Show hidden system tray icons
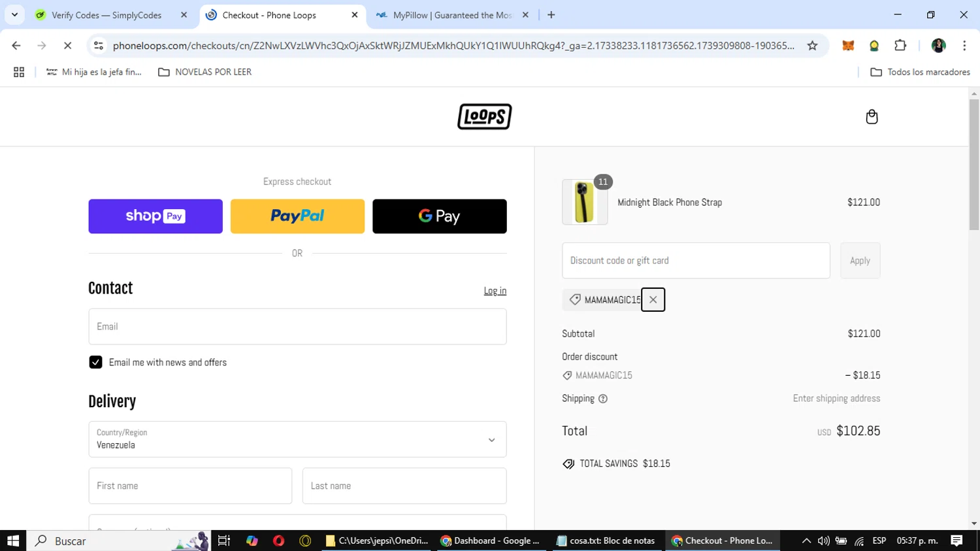The height and width of the screenshot is (551, 980). click(x=806, y=541)
